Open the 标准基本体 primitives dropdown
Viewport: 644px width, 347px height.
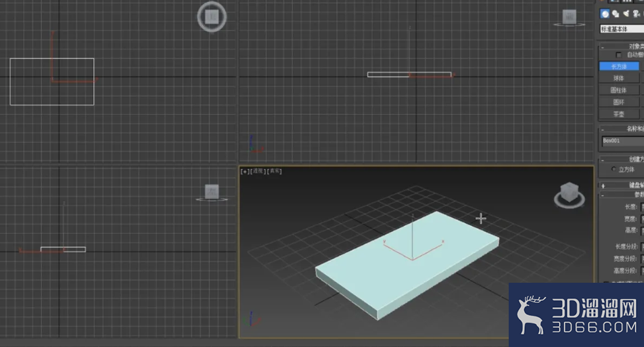[622, 29]
